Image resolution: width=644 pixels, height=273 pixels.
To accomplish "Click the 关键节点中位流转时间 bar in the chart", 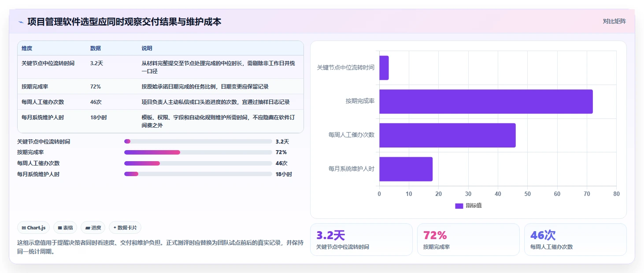I will click(384, 68).
